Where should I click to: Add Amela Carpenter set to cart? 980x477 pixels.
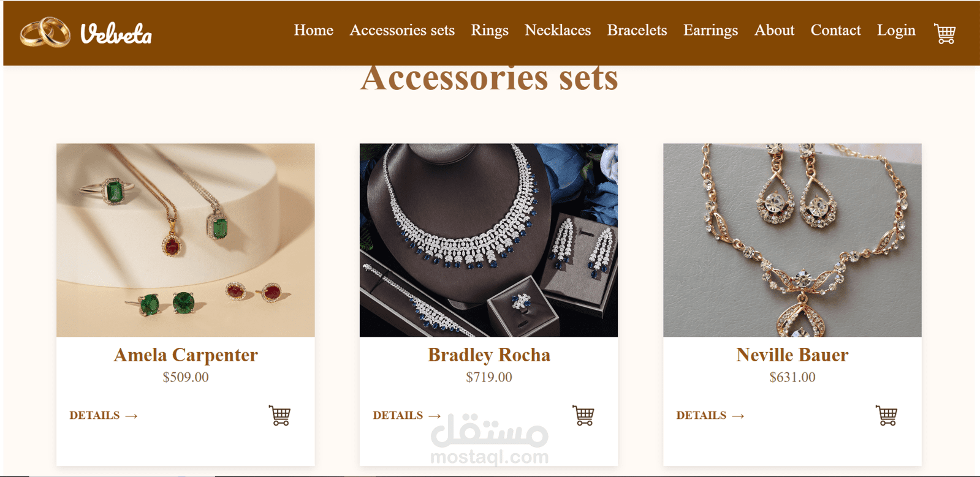(280, 415)
